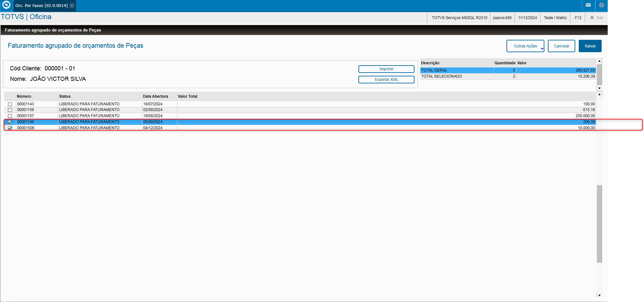The image size is (644, 302).
Task: Click the value 10.000,00
Action: tap(586, 128)
